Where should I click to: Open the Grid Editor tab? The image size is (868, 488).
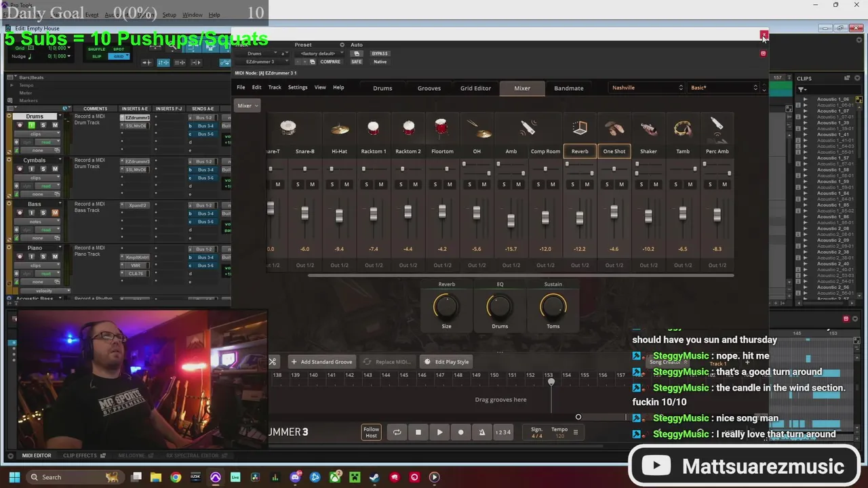[x=475, y=88]
